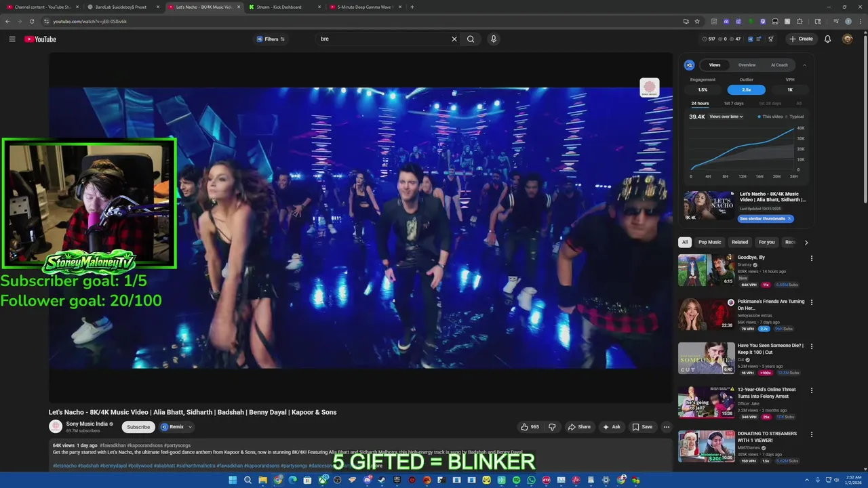The height and width of the screenshot is (488, 868).
Task: Go back to the previous page
Action: (7, 21)
